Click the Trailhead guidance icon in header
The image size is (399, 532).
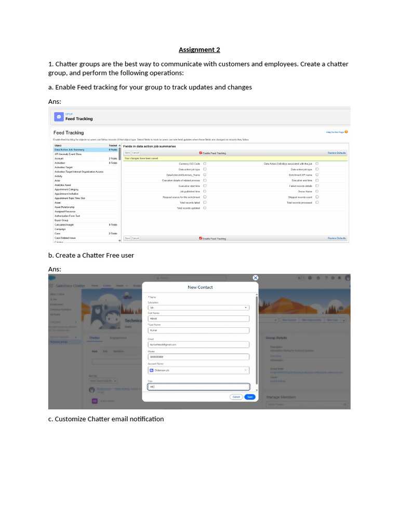click(x=318, y=278)
